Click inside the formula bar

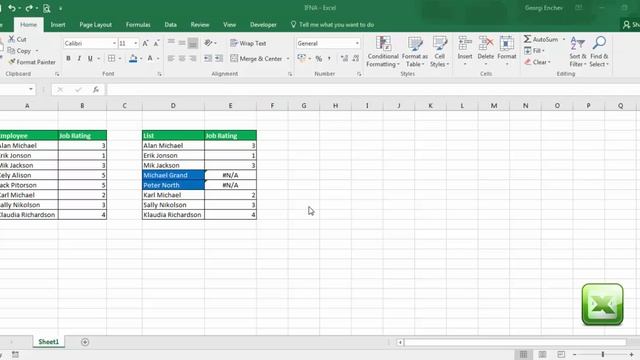pos(372,89)
